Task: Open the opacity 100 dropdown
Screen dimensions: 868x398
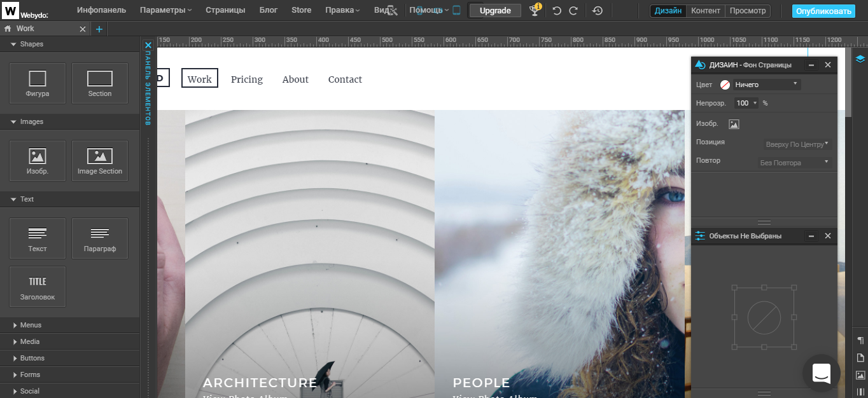Action: pos(746,103)
